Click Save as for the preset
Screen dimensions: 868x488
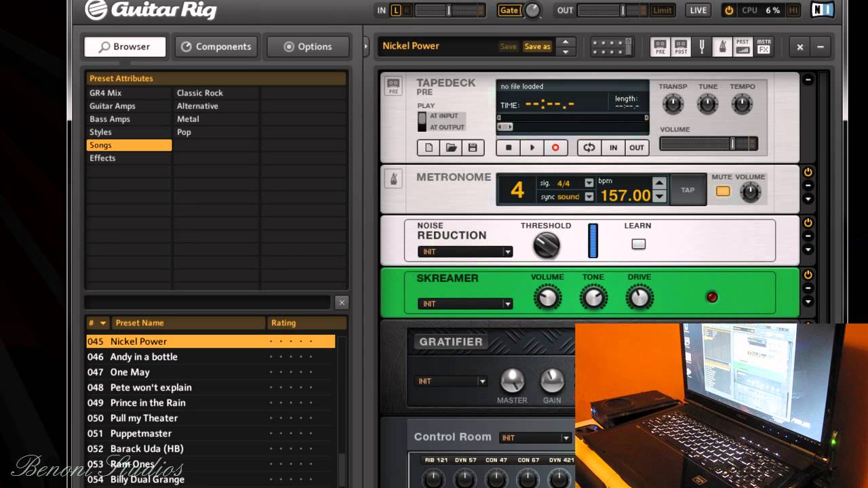point(537,46)
